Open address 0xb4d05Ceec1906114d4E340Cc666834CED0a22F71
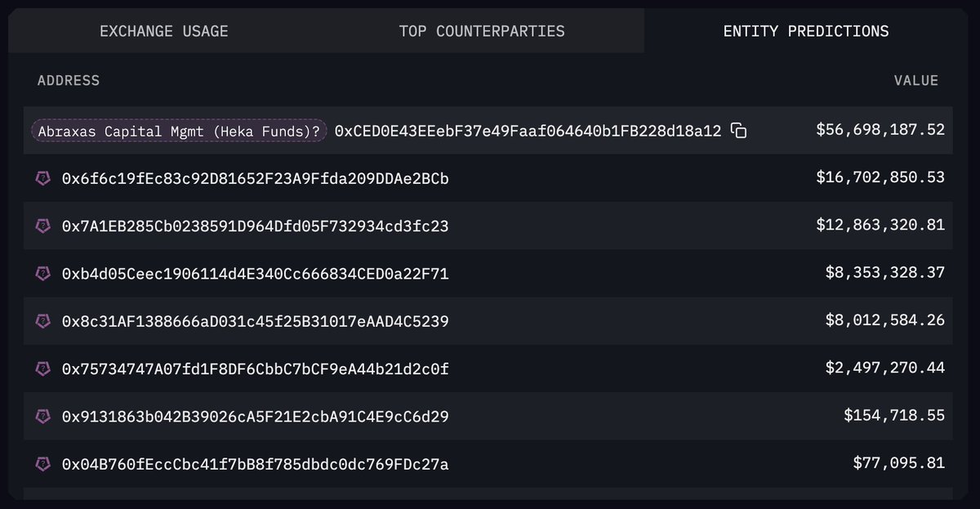The width and height of the screenshot is (980, 509). click(256, 274)
